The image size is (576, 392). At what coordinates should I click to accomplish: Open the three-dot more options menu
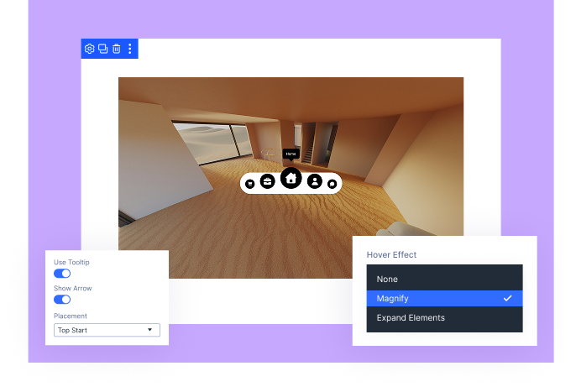(x=129, y=49)
